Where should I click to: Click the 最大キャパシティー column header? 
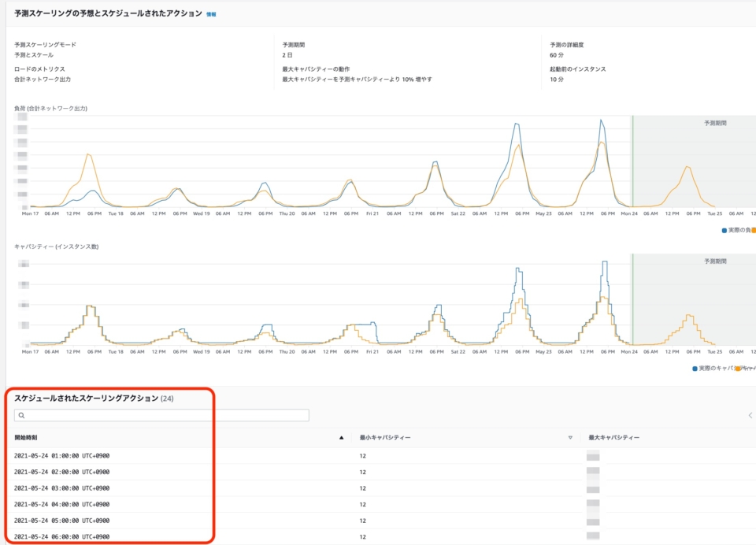[613, 437]
